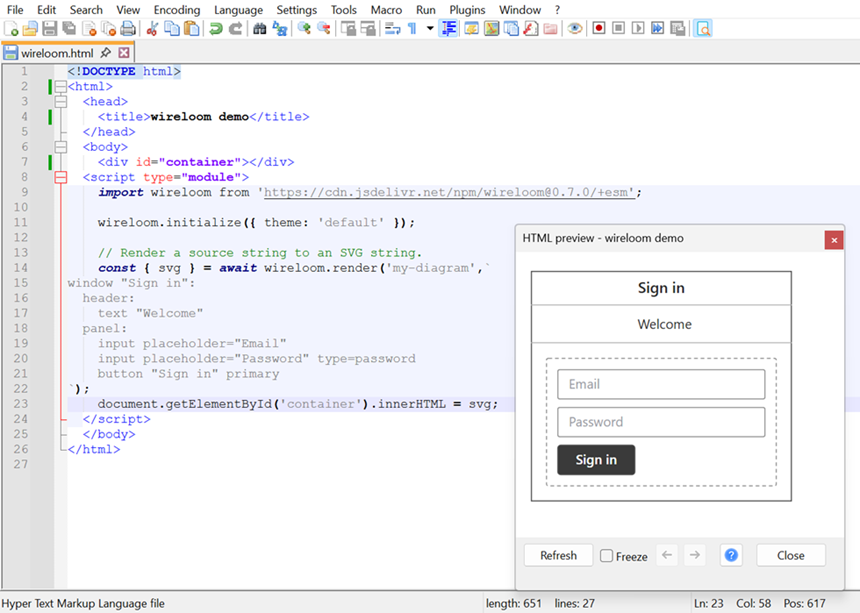The image size is (860, 613).
Task: Open the File menu
Action: point(15,10)
